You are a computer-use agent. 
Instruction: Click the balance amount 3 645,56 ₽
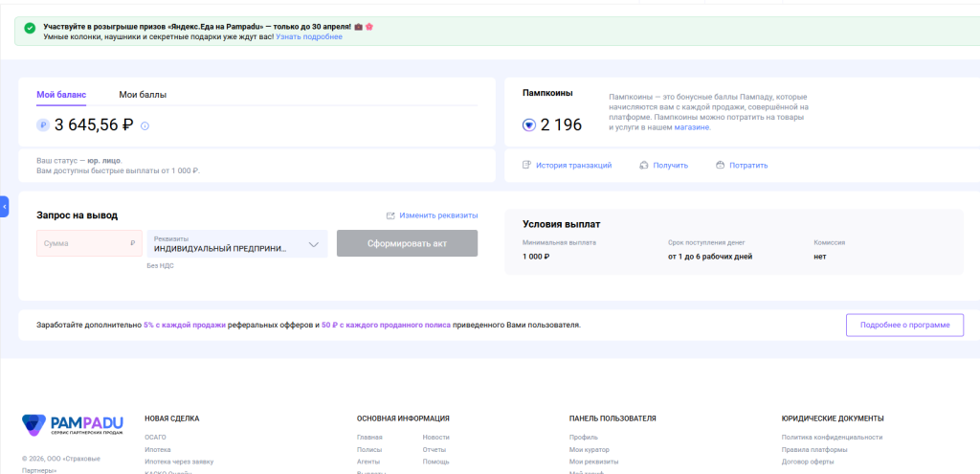[x=94, y=125]
